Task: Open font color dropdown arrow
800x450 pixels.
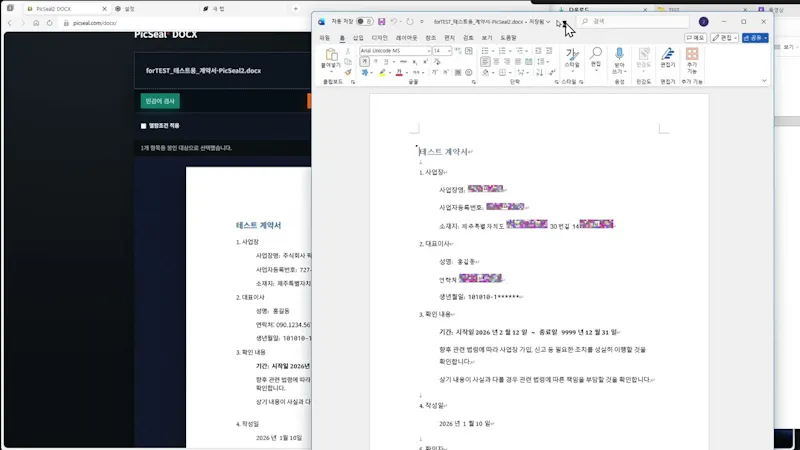Action: click(407, 72)
